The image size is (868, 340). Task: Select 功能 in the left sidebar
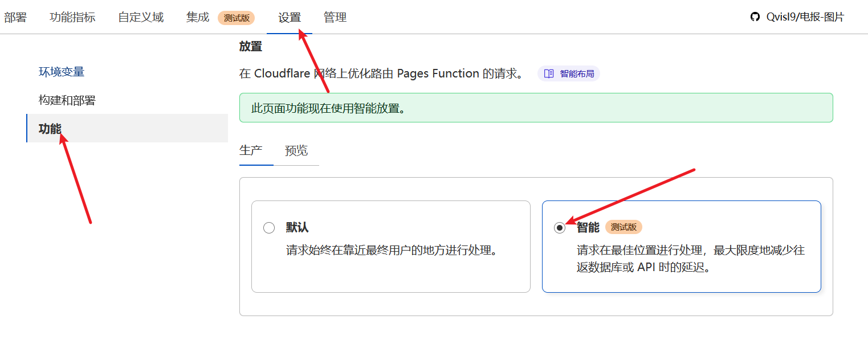pos(50,129)
